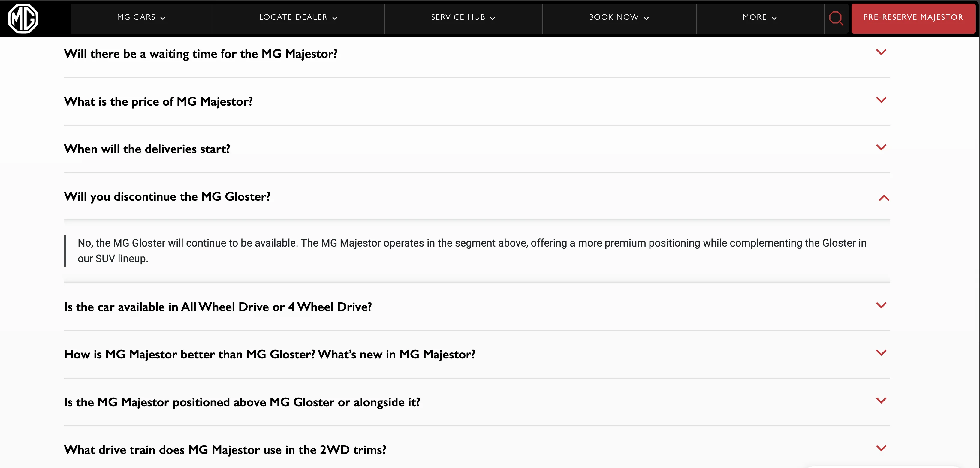Image resolution: width=980 pixels, height=468 pixels.
Task: Click chevron beside waiting time question
Action: point(881,52)
